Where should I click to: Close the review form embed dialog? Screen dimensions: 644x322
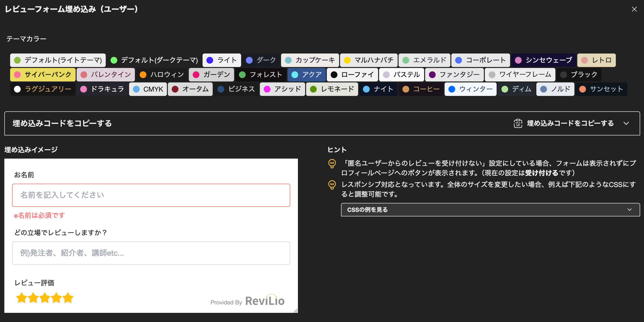(x=634, y=9)
